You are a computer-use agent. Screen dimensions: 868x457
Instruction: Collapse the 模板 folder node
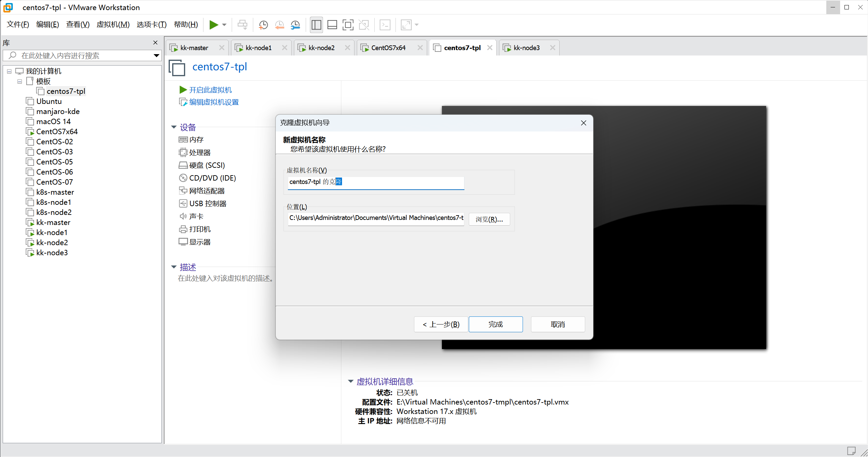click(20, 82)
